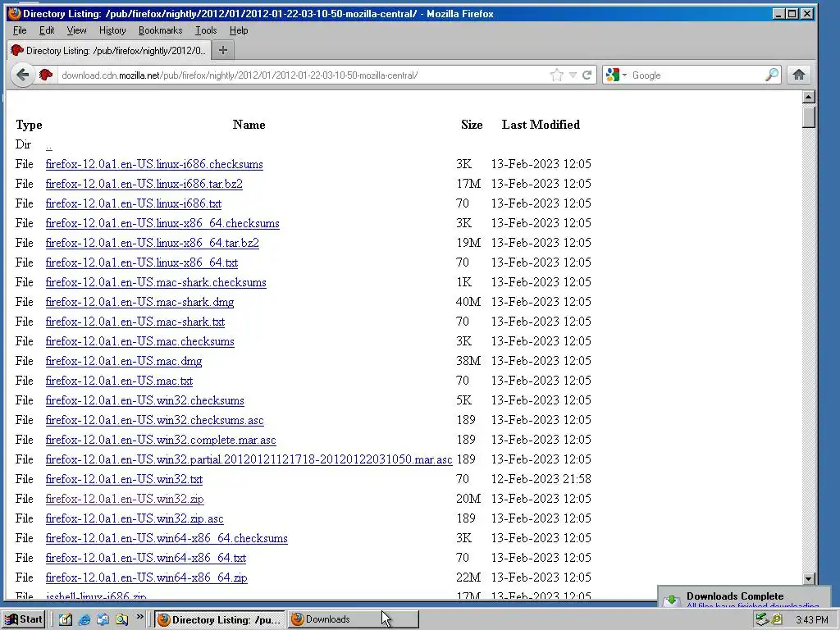The height and width of the screenshot is (630, 840).
Task: Click the Firefox icon in the title bar
Action: click(15, 13)
